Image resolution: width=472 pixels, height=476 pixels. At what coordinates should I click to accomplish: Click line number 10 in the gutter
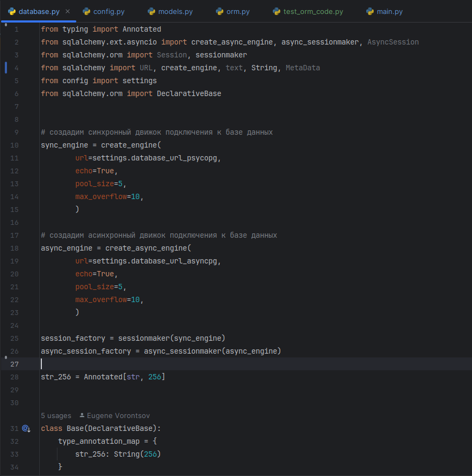14,145
